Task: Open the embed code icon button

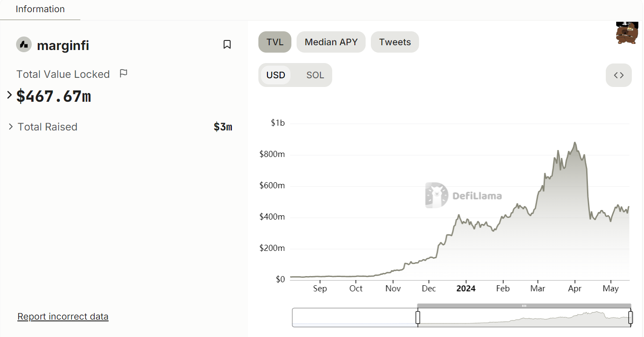Action: point(618,75)
